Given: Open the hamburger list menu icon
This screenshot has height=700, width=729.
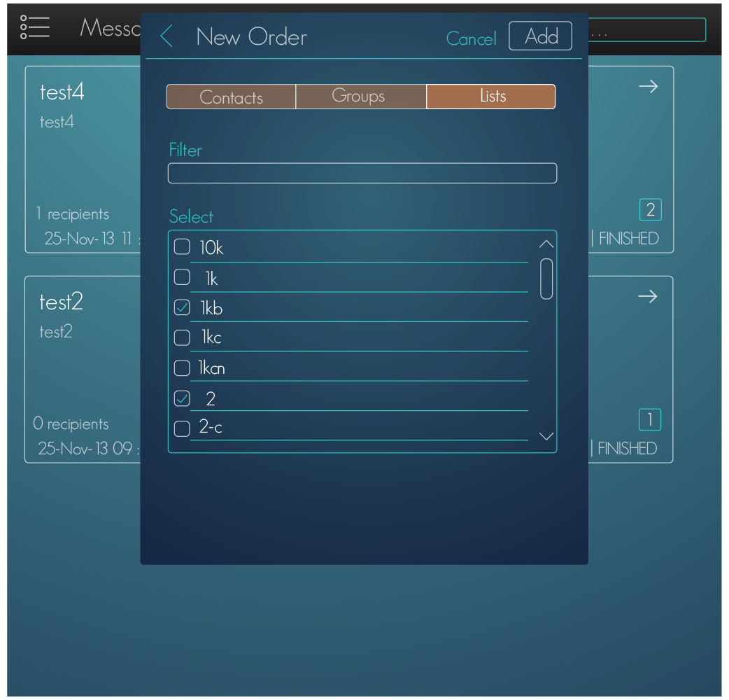Looking at the screenshot, I should pyautogui.click(x=34, y=27).
